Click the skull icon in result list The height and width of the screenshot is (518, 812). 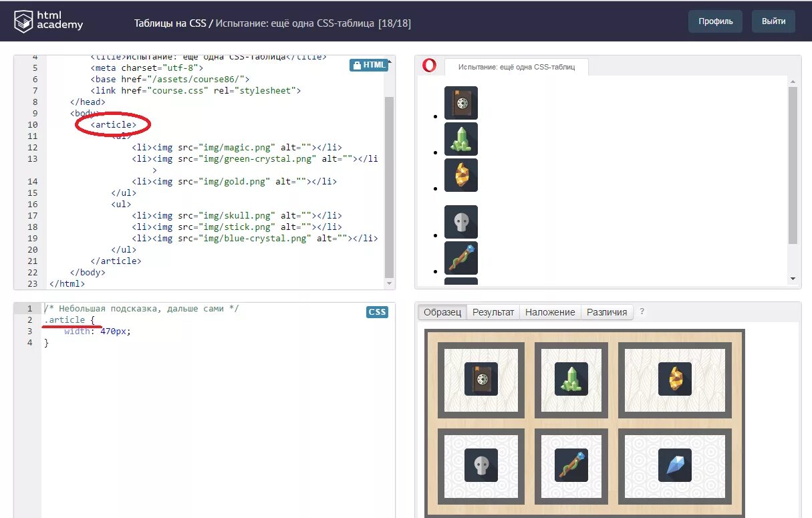point(461,222)
